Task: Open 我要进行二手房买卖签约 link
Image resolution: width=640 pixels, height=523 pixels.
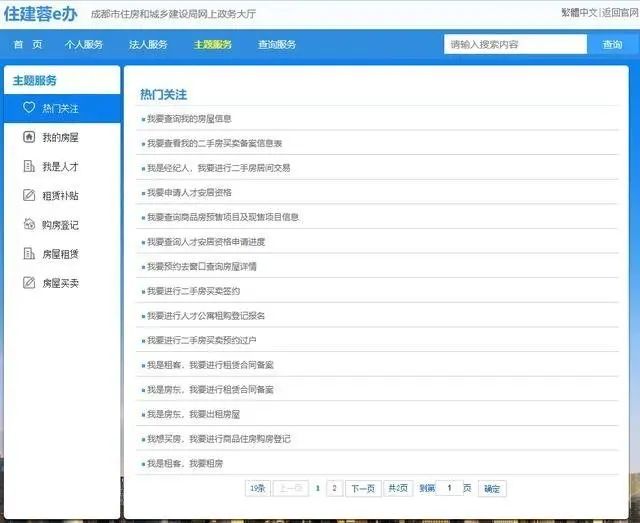Action: click(x=193, y=291)
